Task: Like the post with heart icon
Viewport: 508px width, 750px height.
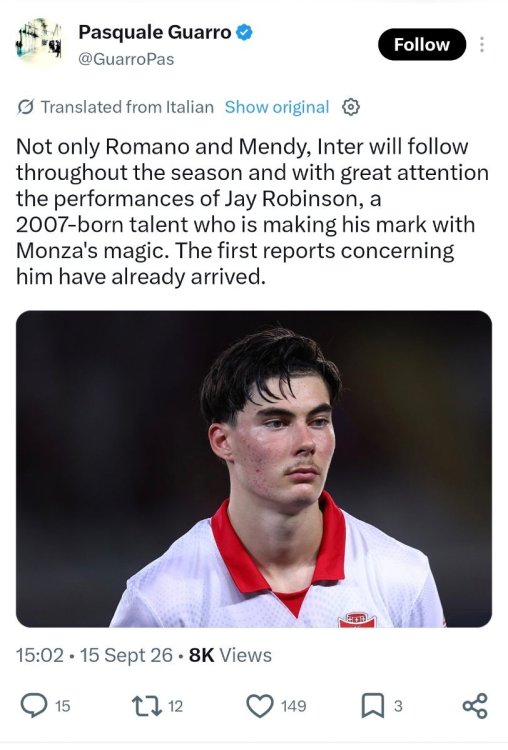Action: (x=260, y=706)
